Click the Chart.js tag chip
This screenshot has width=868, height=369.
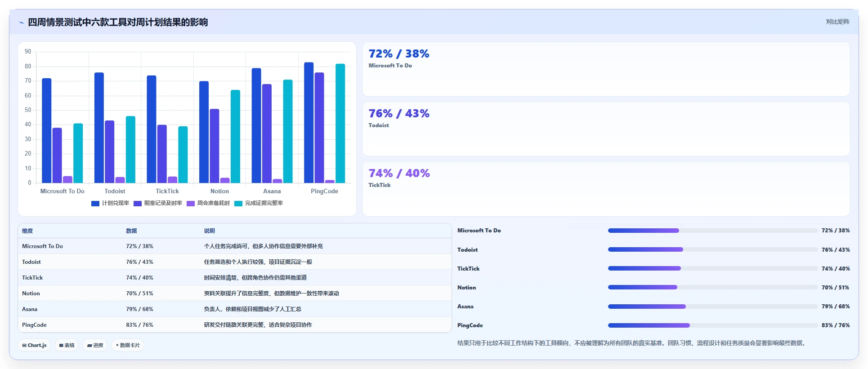tap(34, 345)
